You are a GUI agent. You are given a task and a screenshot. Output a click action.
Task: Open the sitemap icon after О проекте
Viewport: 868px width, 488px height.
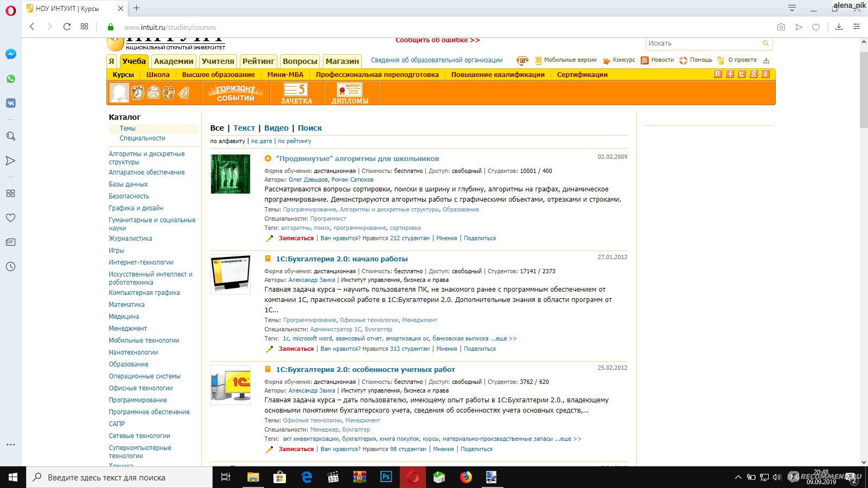(766, 60)
